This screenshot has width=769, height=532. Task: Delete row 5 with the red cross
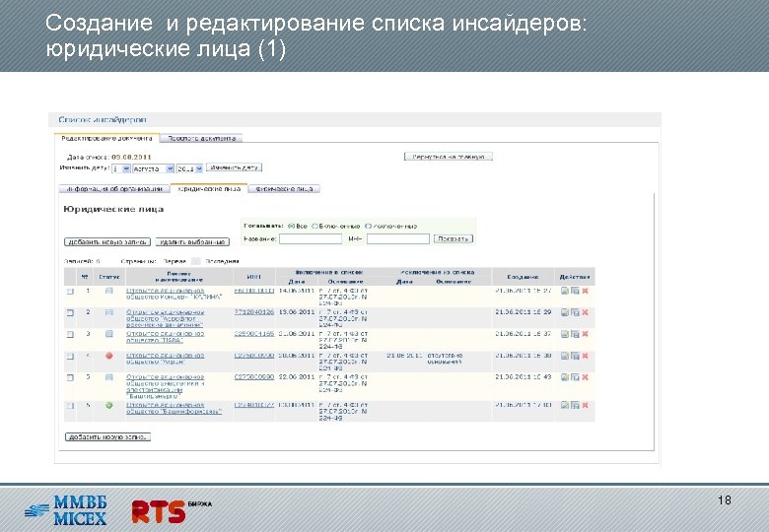585,377
